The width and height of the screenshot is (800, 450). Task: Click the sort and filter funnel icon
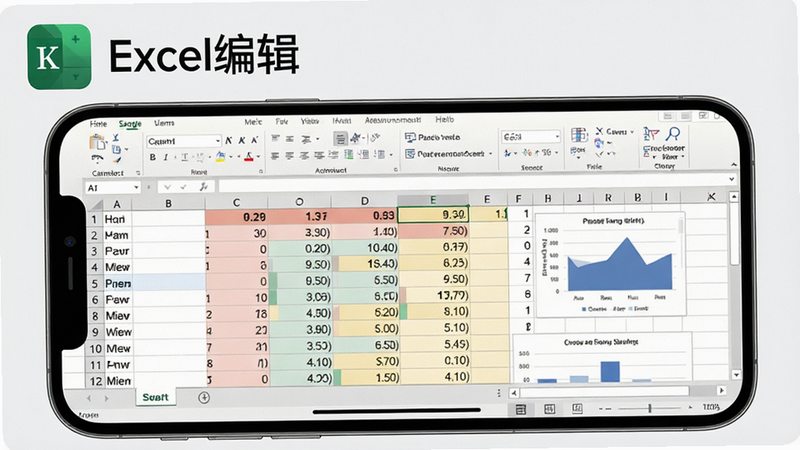(651, 134)
